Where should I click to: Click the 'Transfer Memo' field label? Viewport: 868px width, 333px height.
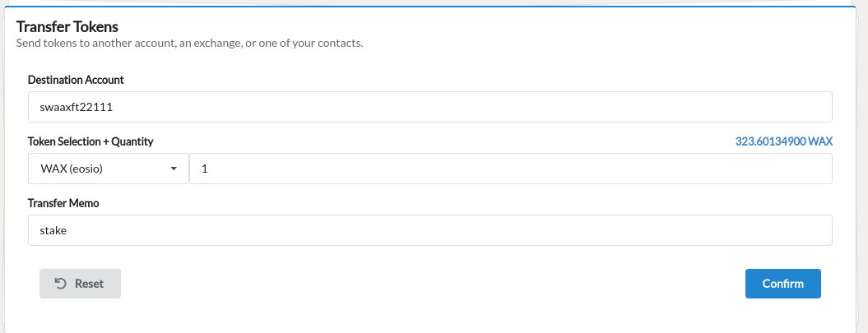(x=63, y=203)
